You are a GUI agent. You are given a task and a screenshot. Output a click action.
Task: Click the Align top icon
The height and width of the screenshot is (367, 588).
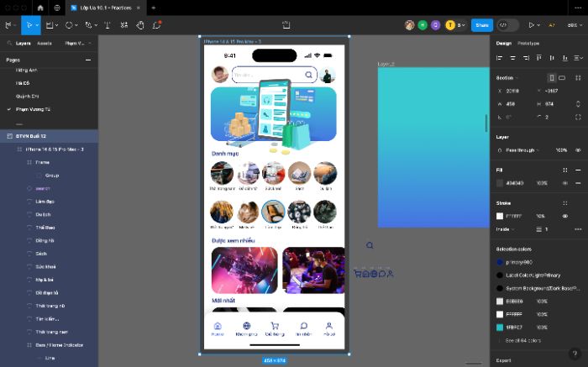point(539,58)
